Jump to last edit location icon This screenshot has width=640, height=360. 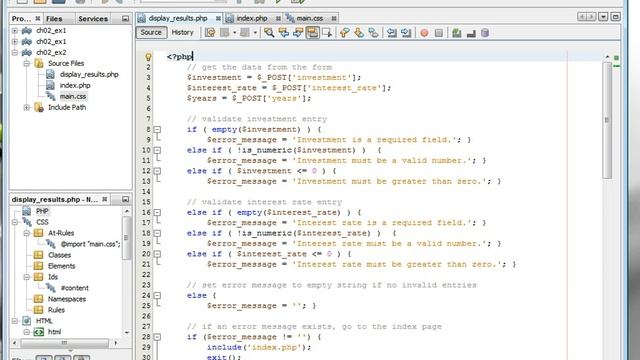(x=210, y=33)
